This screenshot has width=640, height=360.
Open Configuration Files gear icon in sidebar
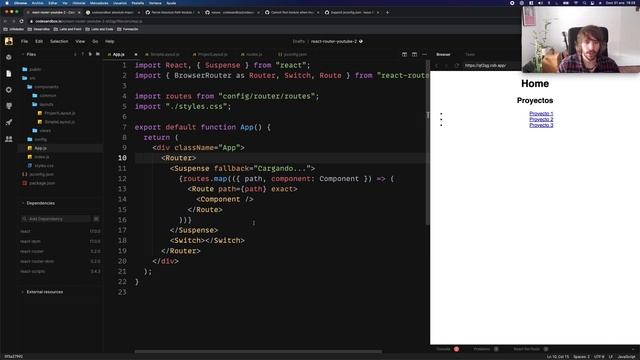click(9, 90)
